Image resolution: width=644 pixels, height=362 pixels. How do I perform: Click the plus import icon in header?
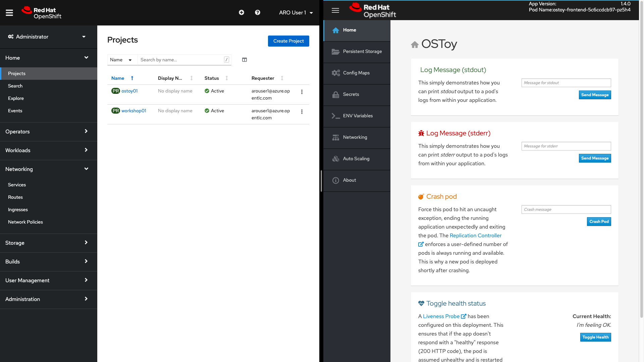[x=241, y=12]
